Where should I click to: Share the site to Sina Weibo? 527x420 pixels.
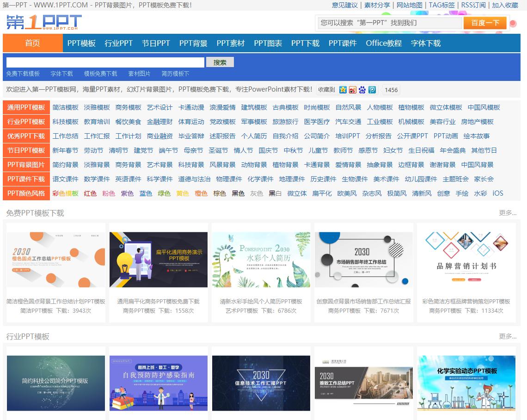352,90
